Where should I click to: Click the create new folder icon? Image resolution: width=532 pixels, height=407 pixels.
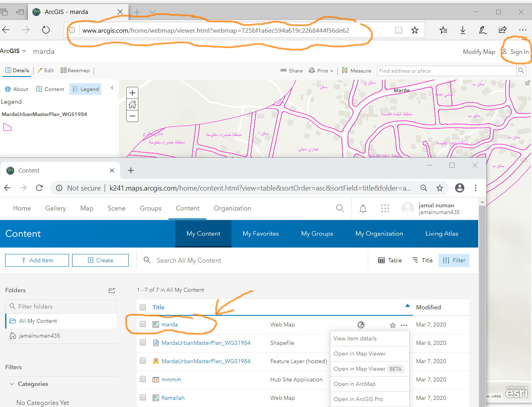(112, 290)
